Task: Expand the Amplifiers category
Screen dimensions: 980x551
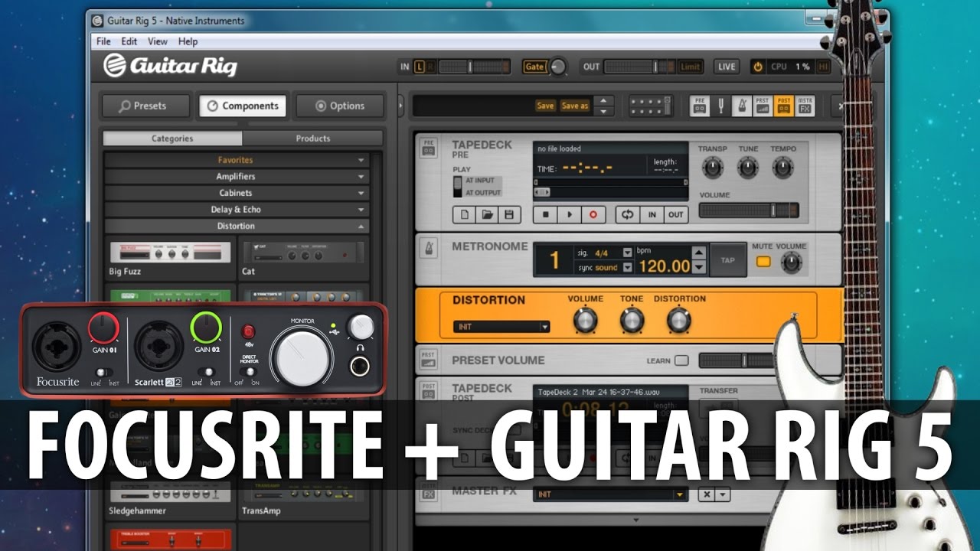Action: click(x=237, y=177)
